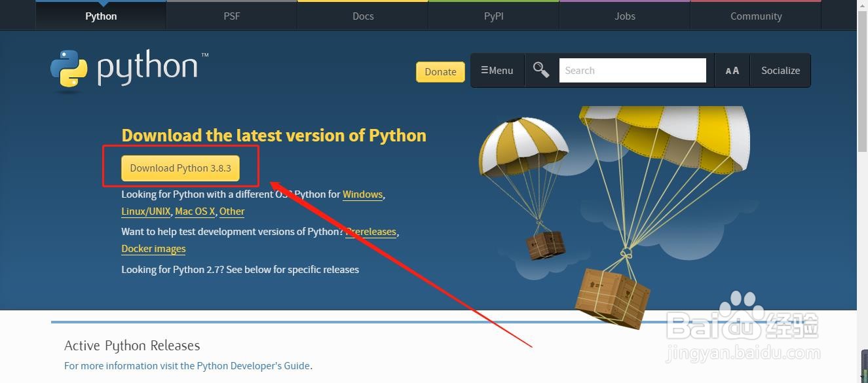The height and width of the screenshot is (383, 868).
Task: Click the Mac OS X link
Action: click(x=194, y=211)
